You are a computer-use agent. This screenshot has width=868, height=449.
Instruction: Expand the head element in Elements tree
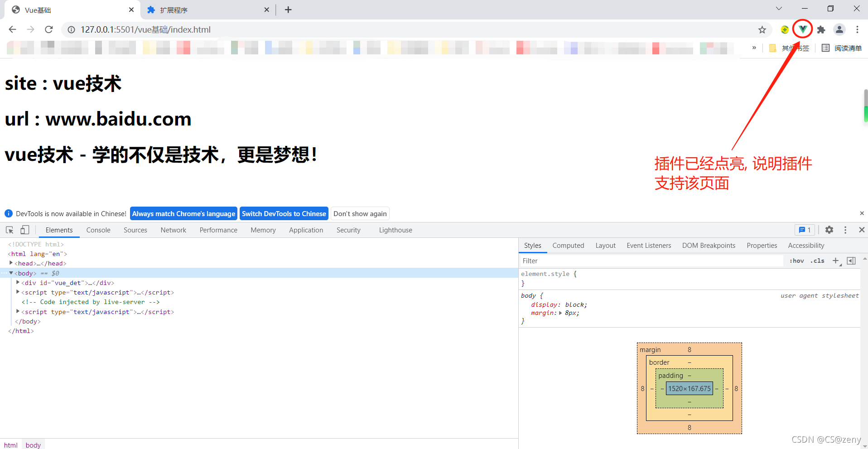coord(11,263)
